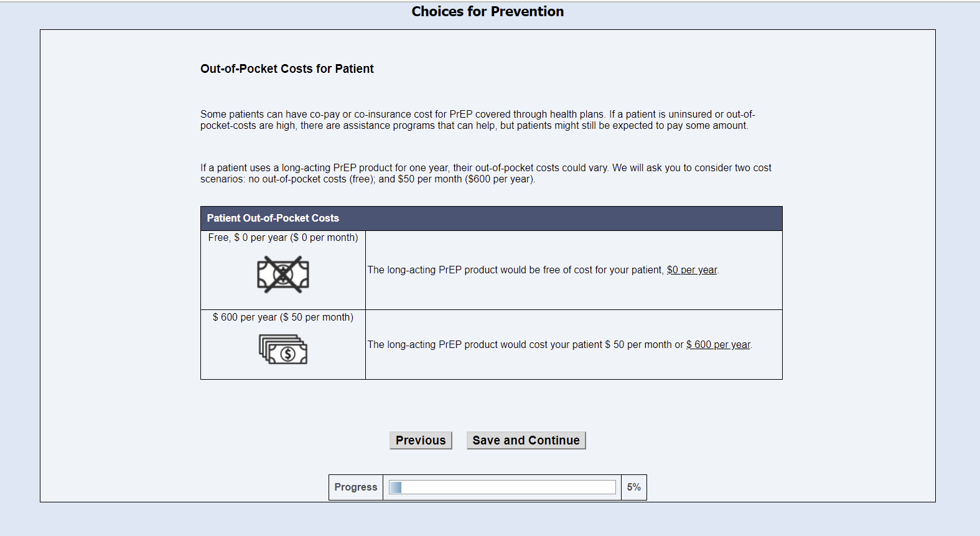
Task: Click the paragraph describing two cost scenarios
Action: pyautogui.click(x=485, y=174)
